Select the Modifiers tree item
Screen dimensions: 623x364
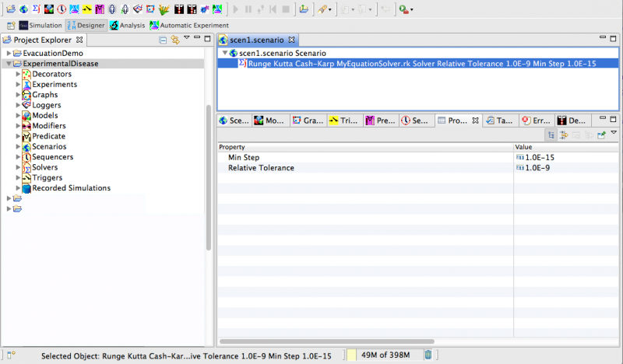tap(49, 126)
